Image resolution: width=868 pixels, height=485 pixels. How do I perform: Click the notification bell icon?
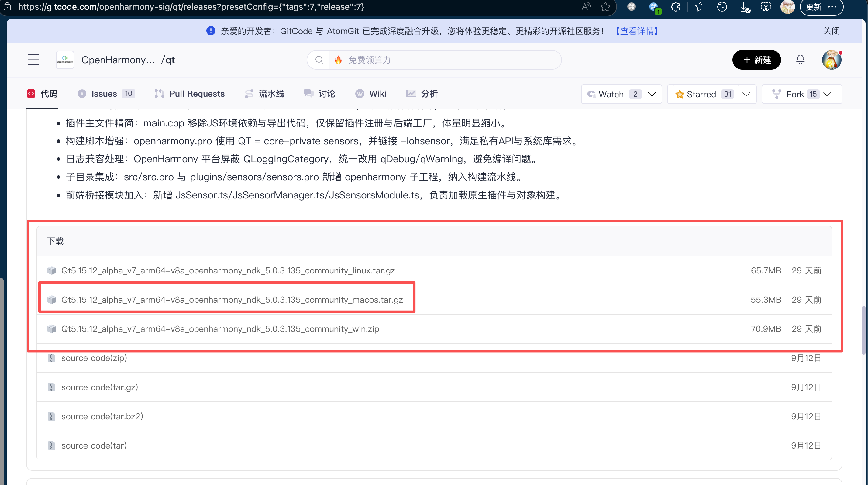pyautogui.click(x=800, y=60)
